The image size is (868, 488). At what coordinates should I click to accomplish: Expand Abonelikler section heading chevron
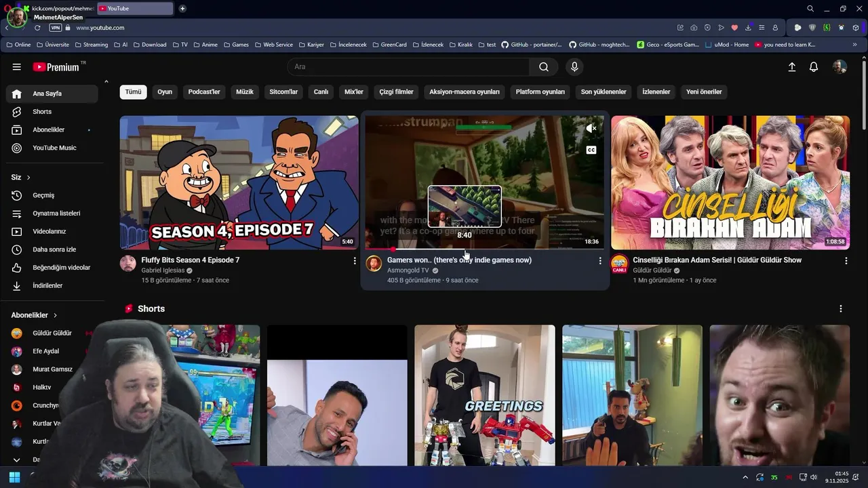56,315
